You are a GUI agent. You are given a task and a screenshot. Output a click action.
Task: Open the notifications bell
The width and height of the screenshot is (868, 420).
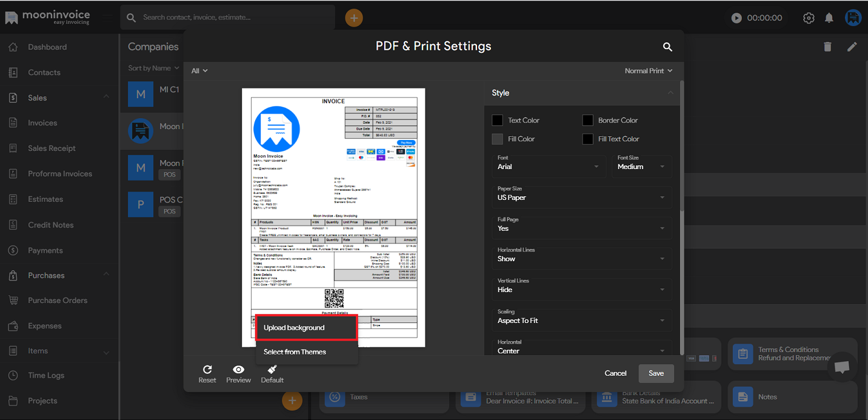[829, 18]
